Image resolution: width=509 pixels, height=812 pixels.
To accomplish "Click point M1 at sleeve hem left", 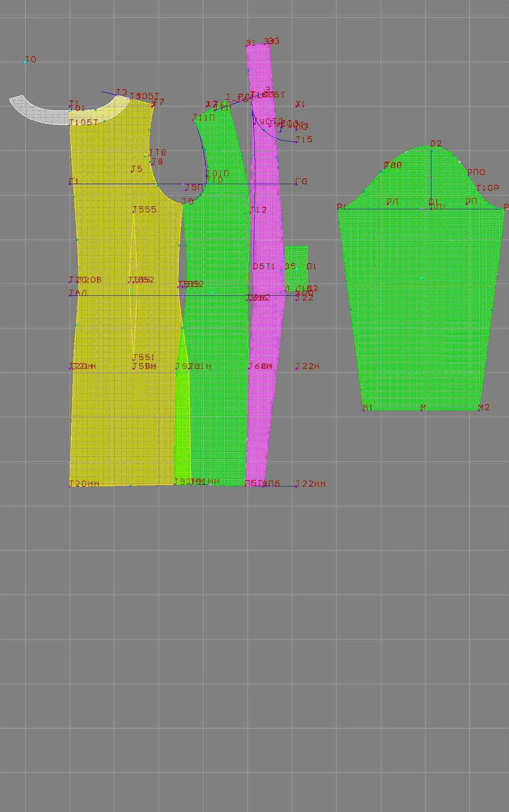I will click(364, 410).
